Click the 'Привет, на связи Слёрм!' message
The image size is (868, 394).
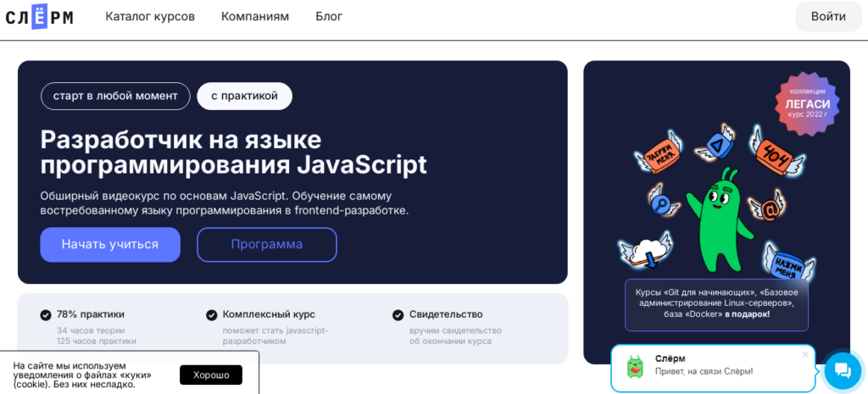(x=704, y=371)
